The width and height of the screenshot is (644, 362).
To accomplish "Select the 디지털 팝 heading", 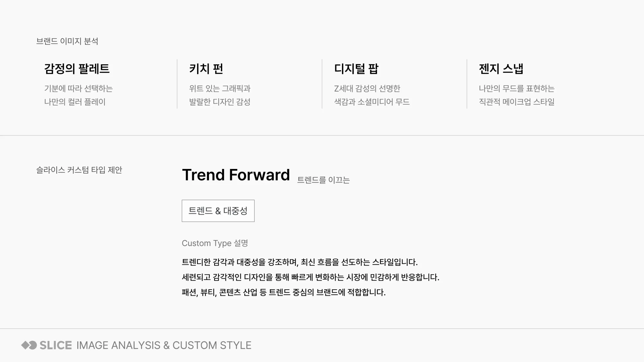I will [x=356, y=69].
